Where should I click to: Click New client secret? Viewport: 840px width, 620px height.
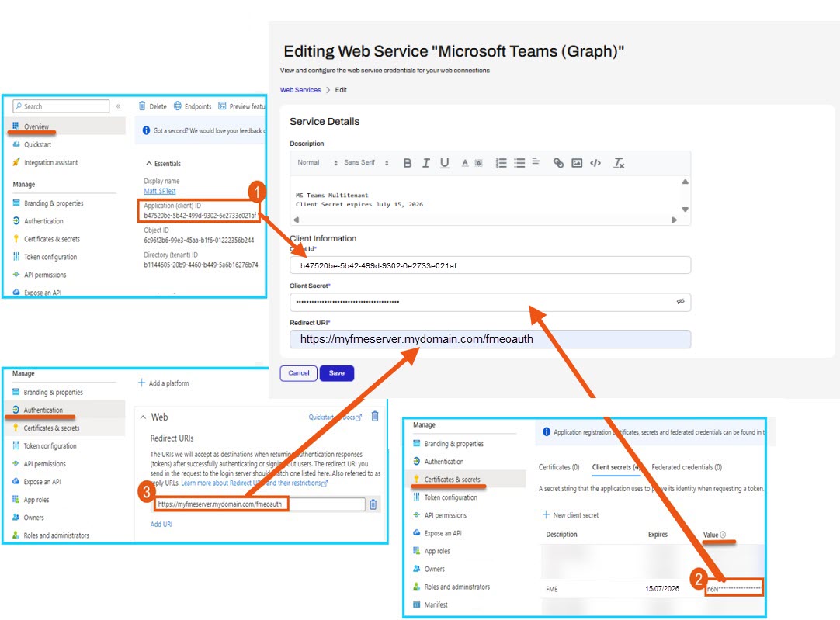click(571, 515)
